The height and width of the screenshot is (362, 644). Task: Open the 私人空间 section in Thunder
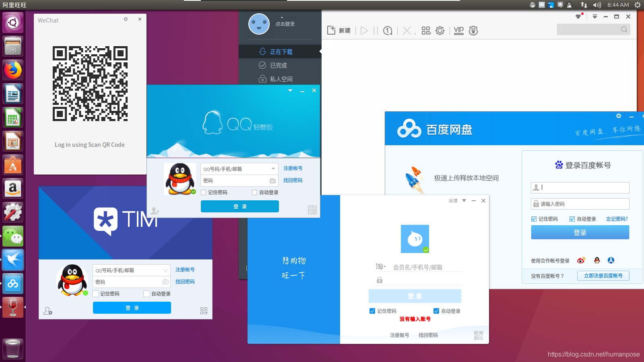click(282, 79)
